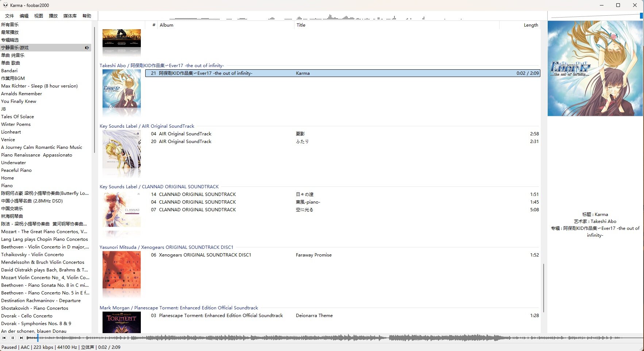
Task: Click the playlist view vertical scrollbar
Action: pos(544,288)
